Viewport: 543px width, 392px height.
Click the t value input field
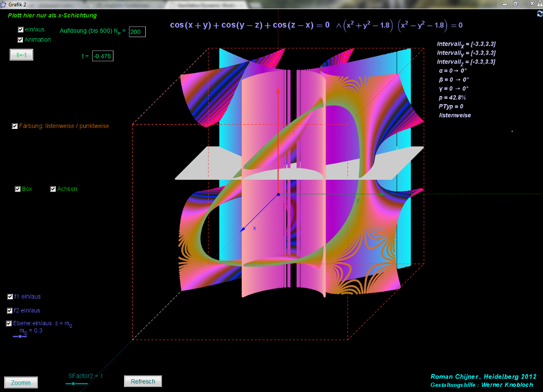pos(102,56)
